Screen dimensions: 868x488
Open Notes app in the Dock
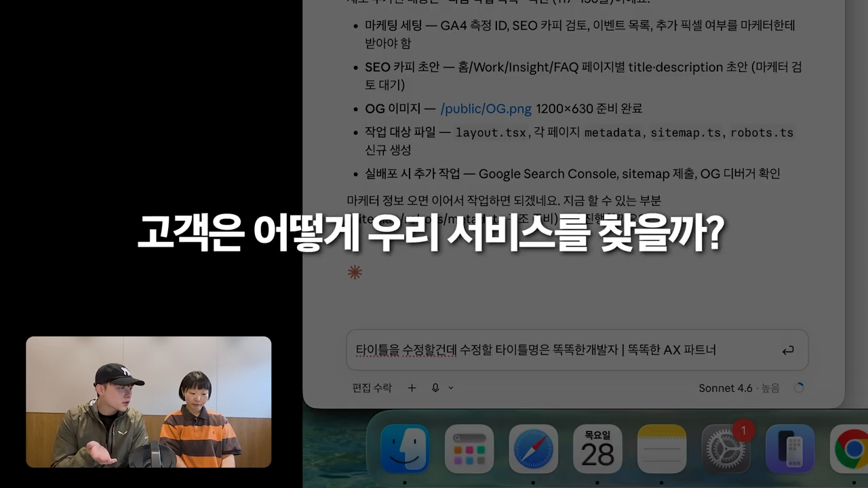pyautogui.click(x=662, y=449)
